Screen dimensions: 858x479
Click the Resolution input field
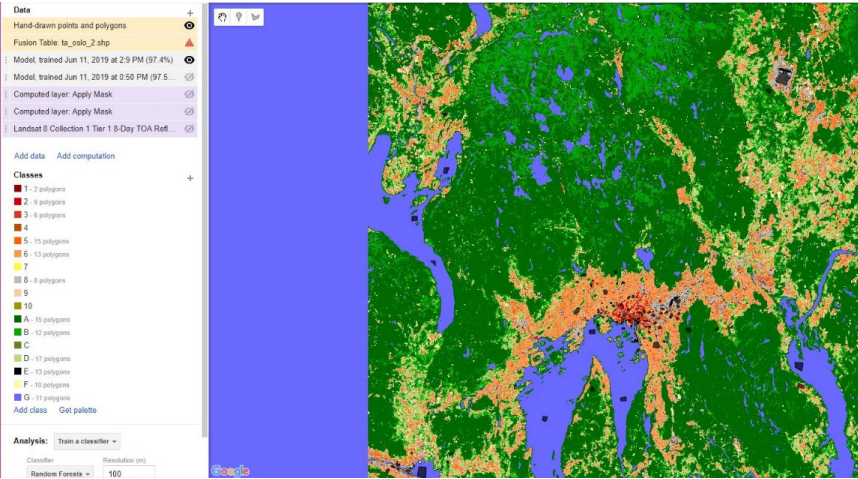click(x=127, y=472)
